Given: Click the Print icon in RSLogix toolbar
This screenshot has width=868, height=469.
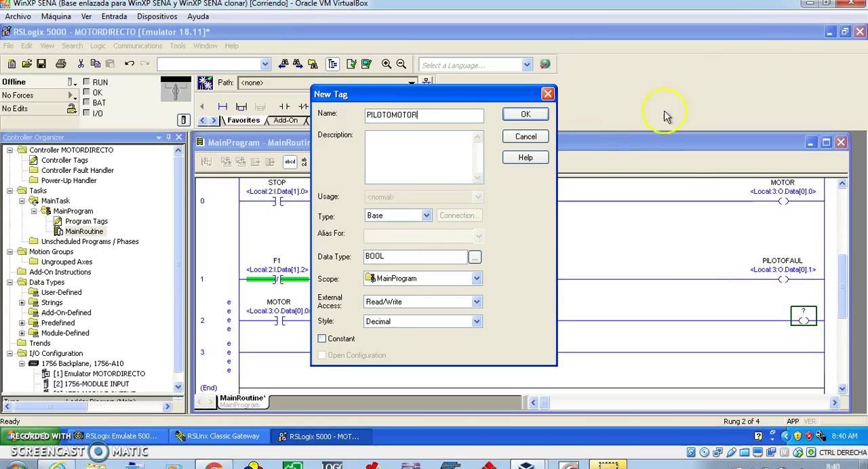Looking at the screenshot, I should [x=61, y=64].
